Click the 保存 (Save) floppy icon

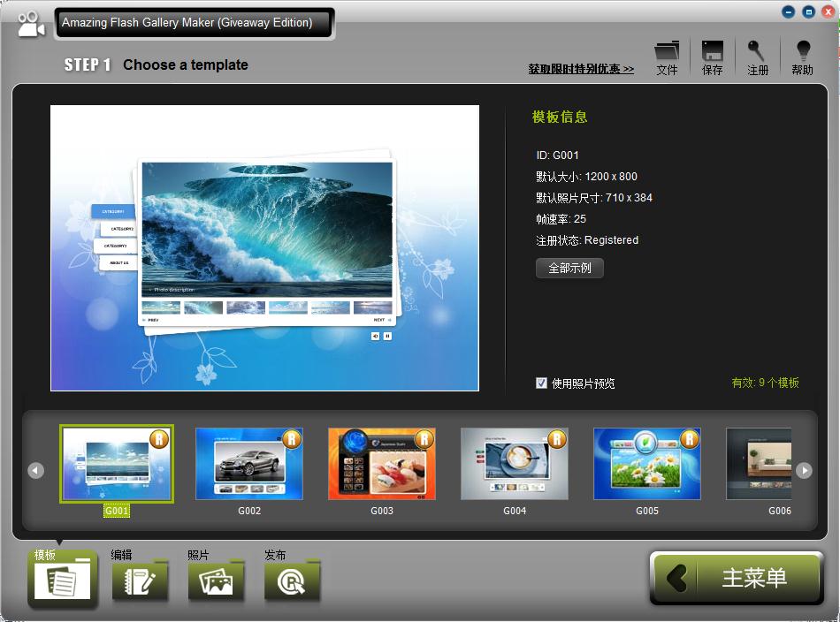tap(712, 57)
